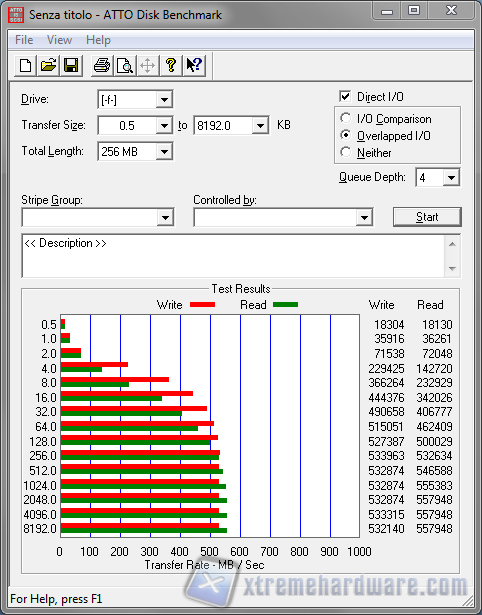Open the View menu

point(59,40)
